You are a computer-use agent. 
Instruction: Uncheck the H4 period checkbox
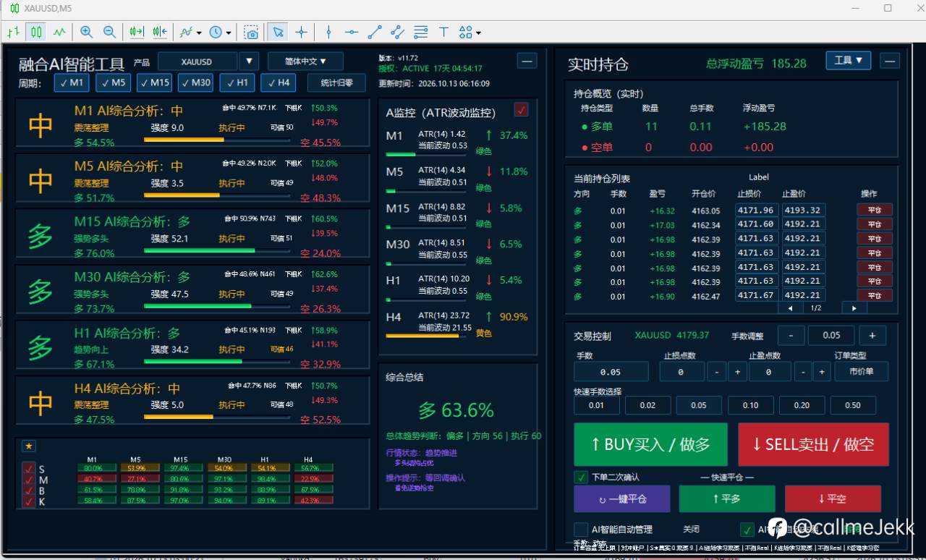278,82
